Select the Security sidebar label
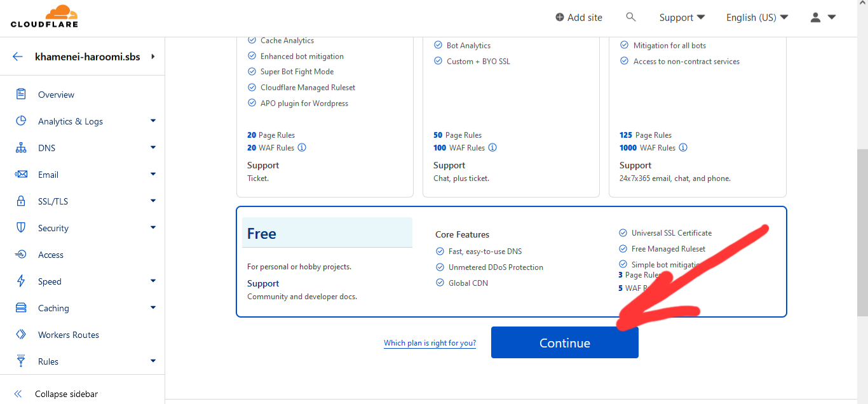This screenshot has width=868, height=404. [53, 228]
